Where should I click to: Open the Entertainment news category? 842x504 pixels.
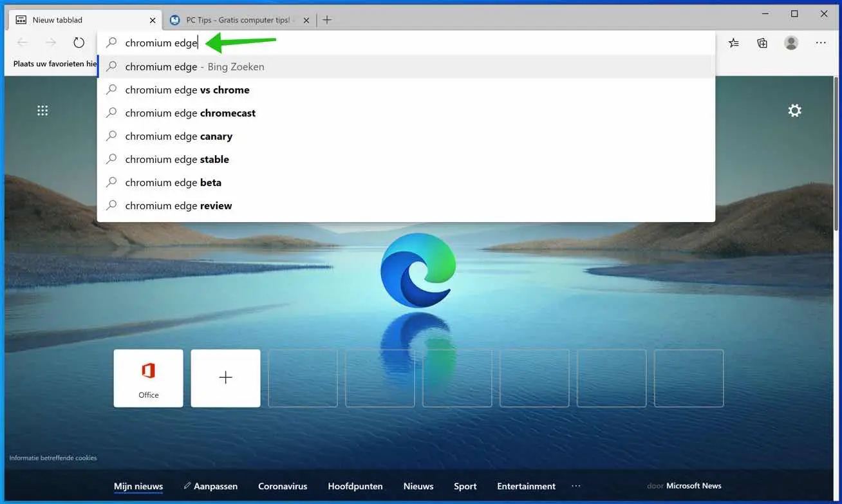[526, 487]
